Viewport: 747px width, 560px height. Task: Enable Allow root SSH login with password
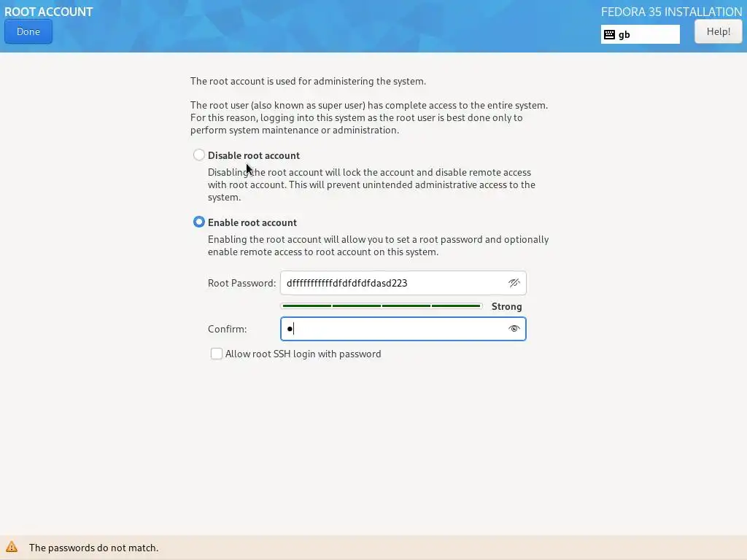(x=216, y=354)
